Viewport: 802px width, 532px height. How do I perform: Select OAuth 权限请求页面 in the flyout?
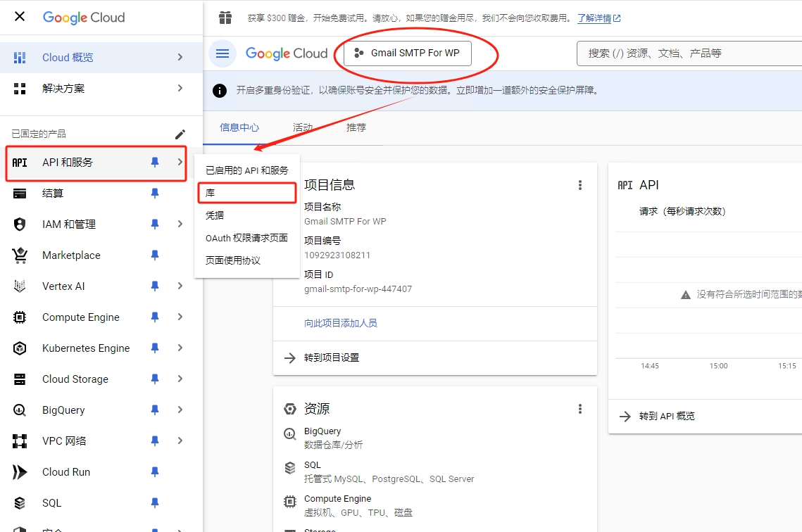247,238
